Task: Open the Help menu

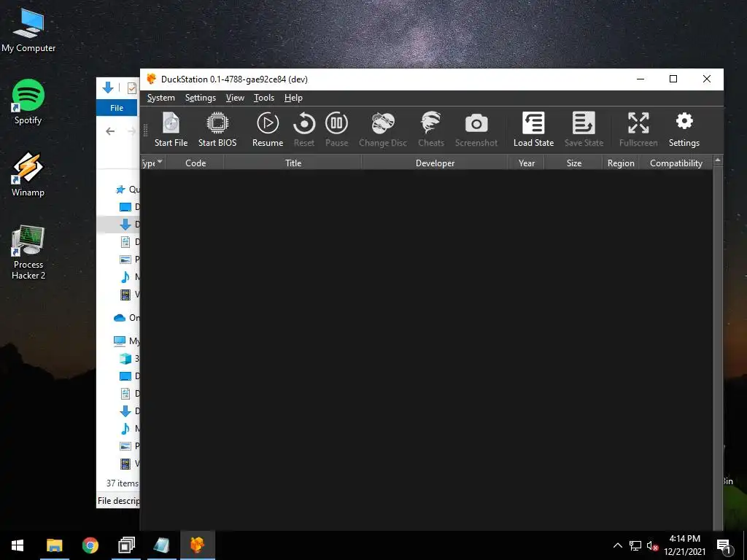Action: (x=293, y=98)
